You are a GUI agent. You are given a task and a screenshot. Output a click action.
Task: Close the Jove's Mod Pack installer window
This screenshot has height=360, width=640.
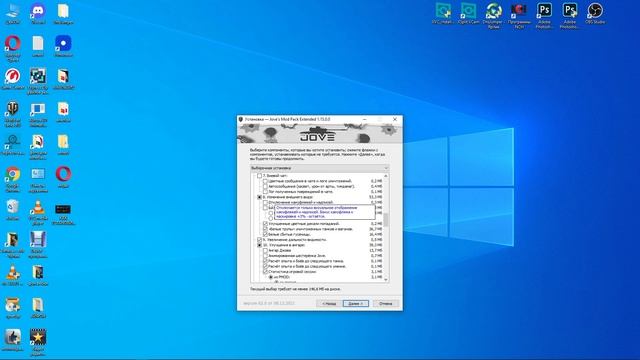[x=395, y=119]
